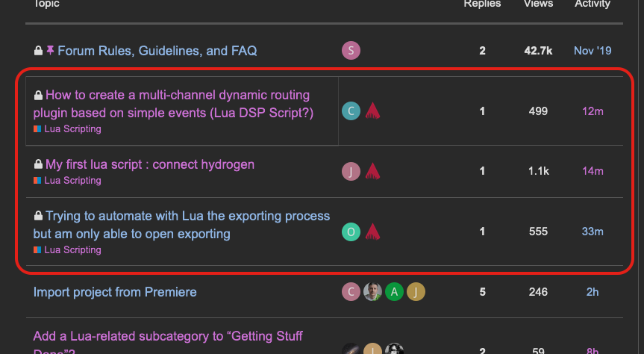
Task: Click the photo avatar on Import project topic
Action: (372, 292)
